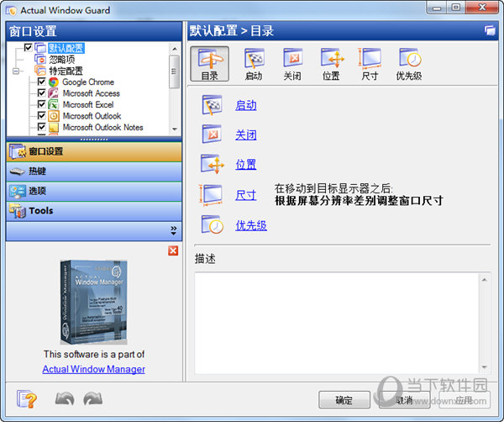This screenshot has height=422, width=504.
Task: Click the 确定 button
Action: [x=344, y=400]
